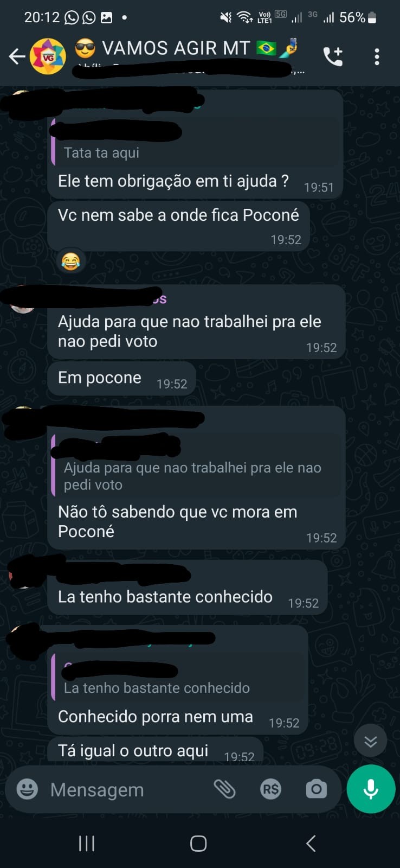Open attachments with the paperclip icon
The height and width of the screenshot is (868, 400).
click(224, 789)
